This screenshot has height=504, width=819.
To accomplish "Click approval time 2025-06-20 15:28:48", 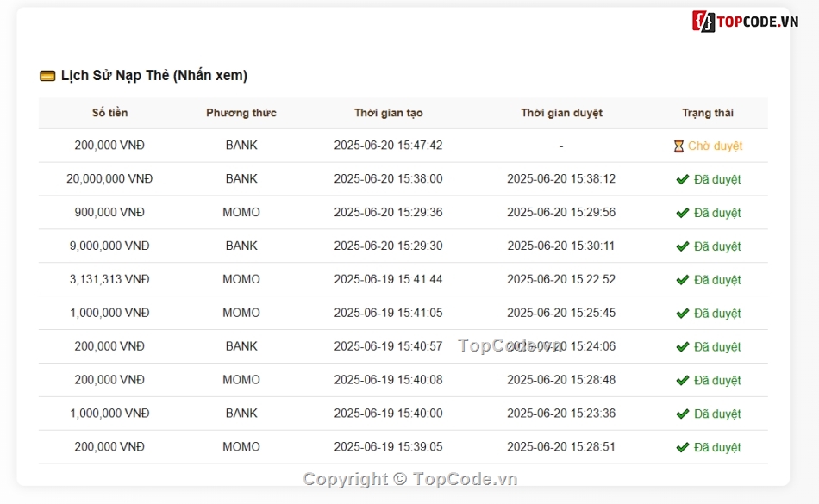I will [561, 379].
